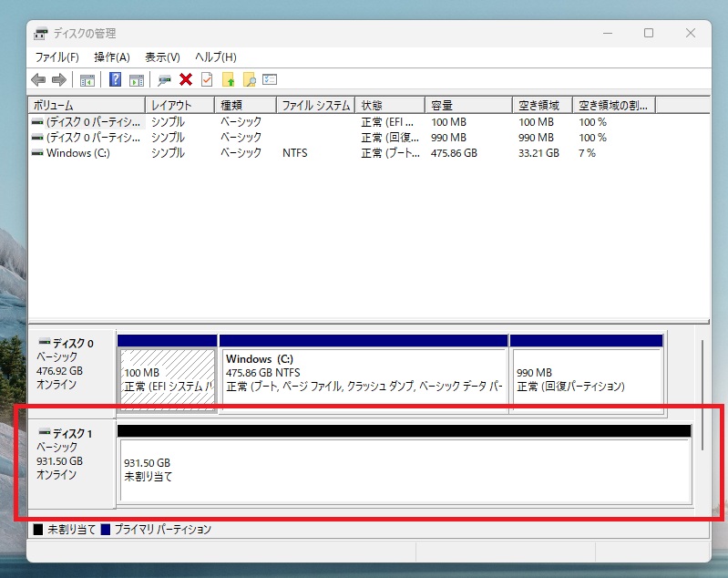This screenshot has width=728, height=578.
Task: Select the Windows (C:) 475.86 GB NTFS partition block
Action: pyautogui.click(x=363, y=373)
